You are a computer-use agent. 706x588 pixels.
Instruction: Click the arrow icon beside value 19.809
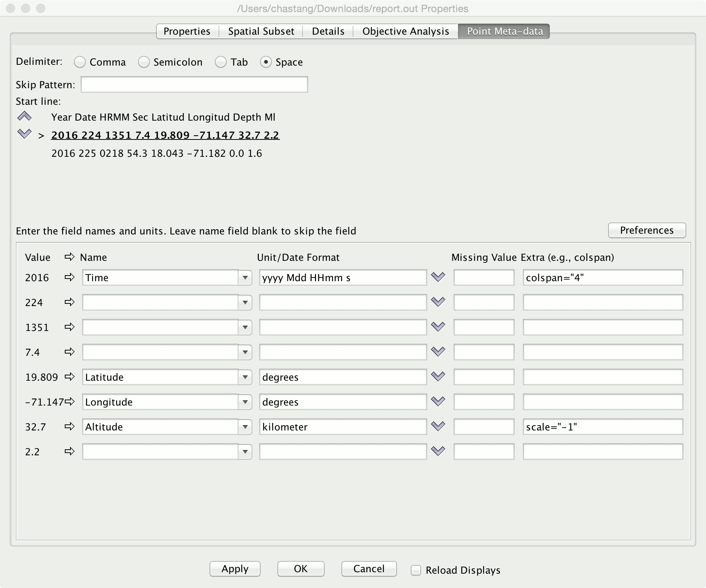(x=69, y=377)
